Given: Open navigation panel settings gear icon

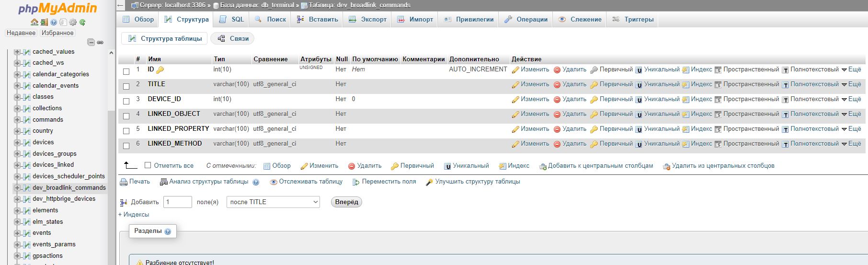Looking at the screenshot, I should [x=73, y=22].
